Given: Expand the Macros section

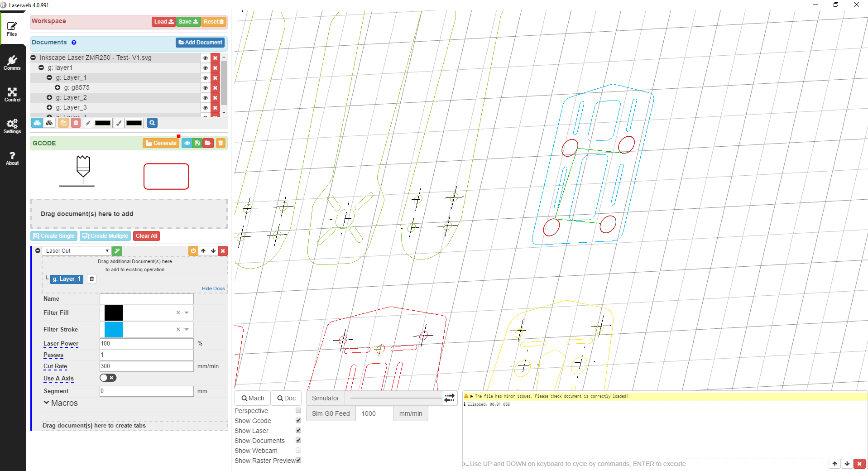Looking at the screenshot, I should (x=61, y=403).
